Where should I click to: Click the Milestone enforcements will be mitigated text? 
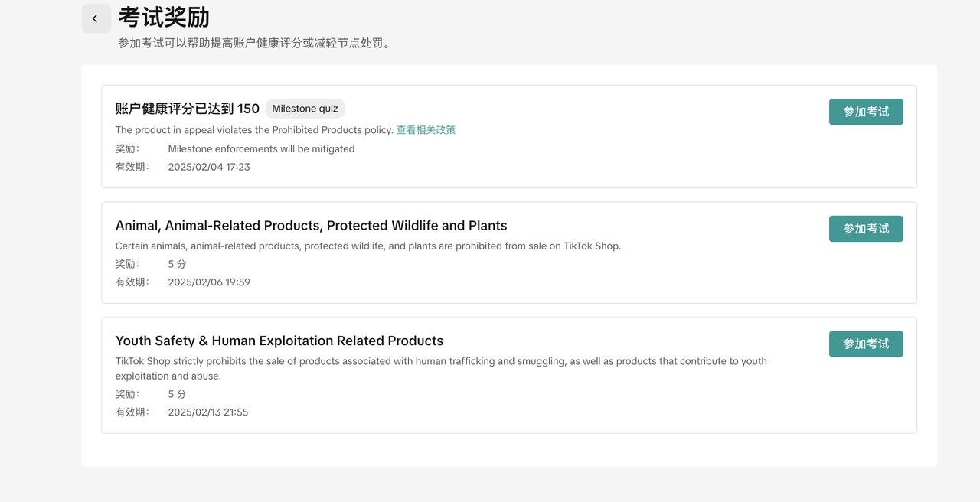(261, 149)
